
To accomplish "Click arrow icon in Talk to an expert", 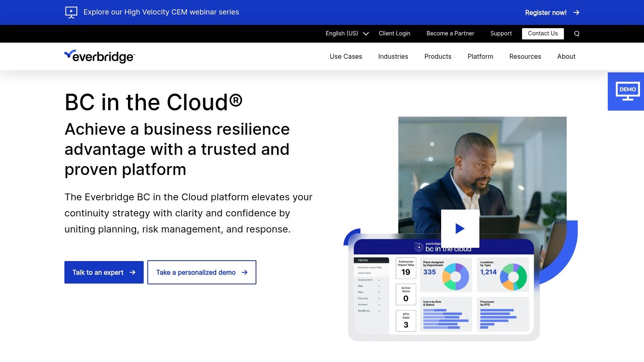I will click(x=132, y=272).
